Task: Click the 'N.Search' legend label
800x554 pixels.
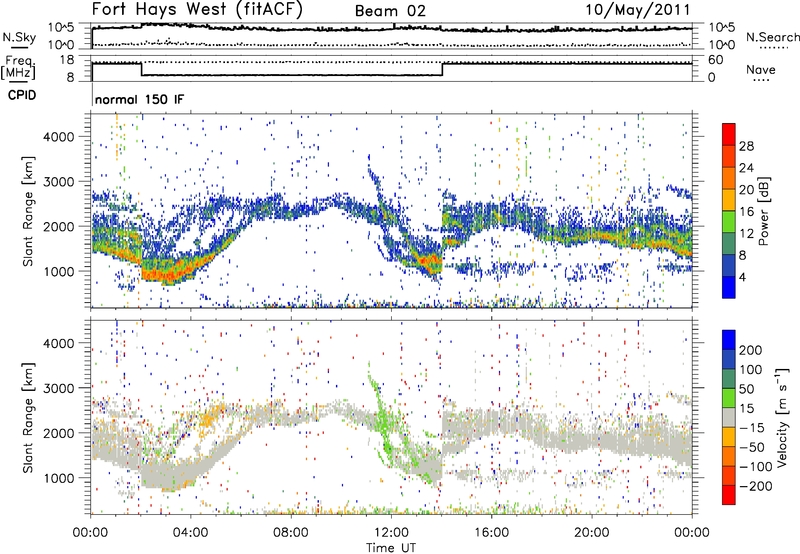Action: (772, 37)
